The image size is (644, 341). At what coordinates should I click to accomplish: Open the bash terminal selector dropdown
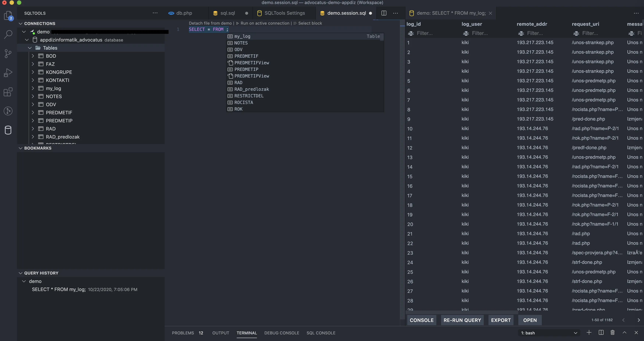[x=549, y=333]
